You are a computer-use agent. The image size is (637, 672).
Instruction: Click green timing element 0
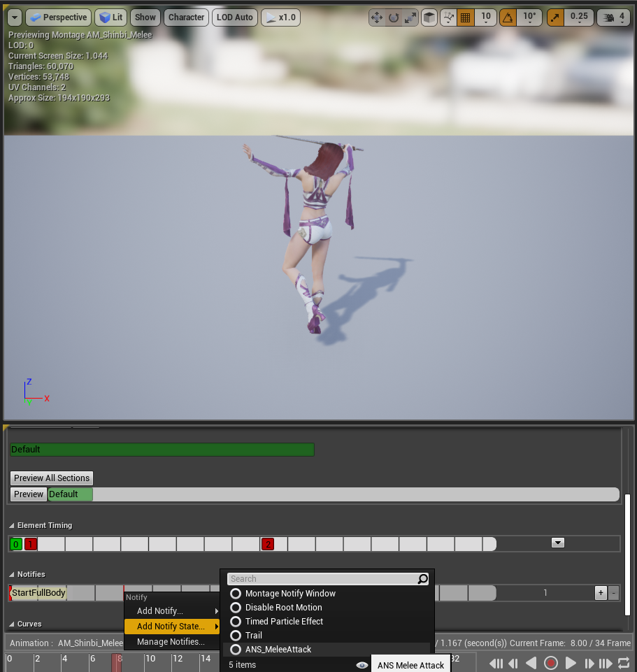(16, 544)
